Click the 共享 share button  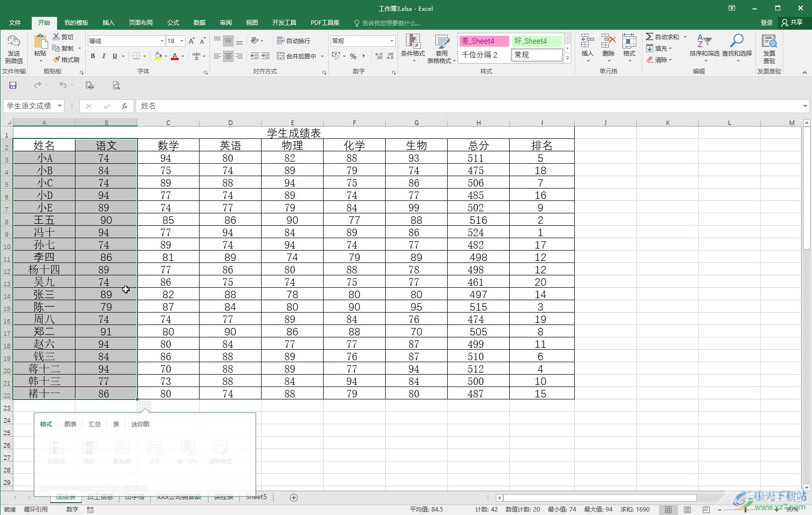(x=792, y=23)
